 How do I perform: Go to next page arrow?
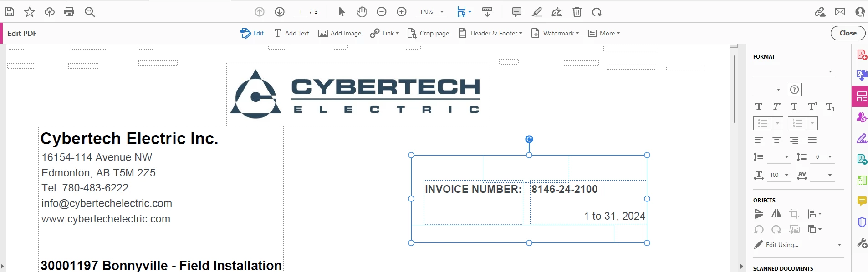pyautogui.click(x=280, y=12)
